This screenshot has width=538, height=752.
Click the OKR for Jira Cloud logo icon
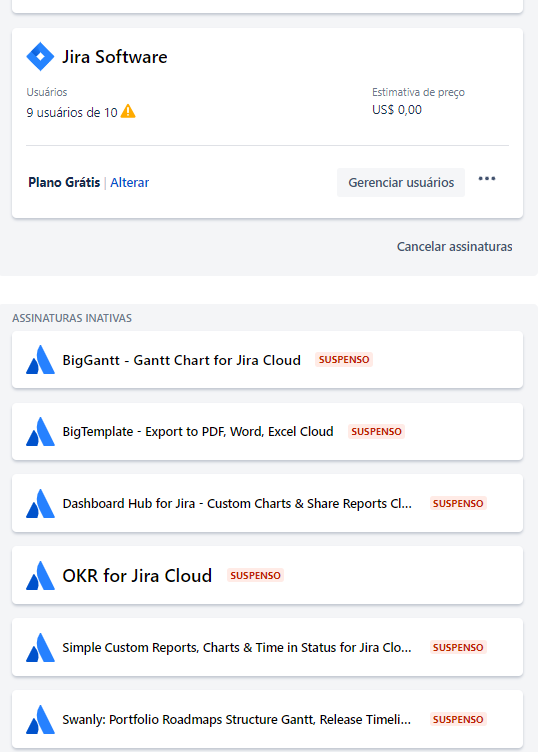click(x=40, y=576)
